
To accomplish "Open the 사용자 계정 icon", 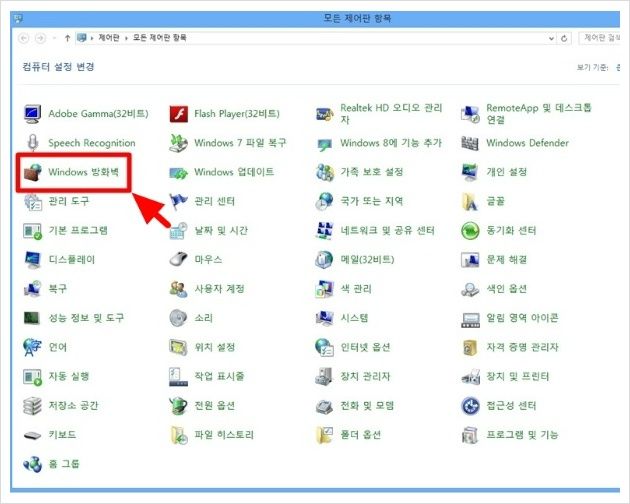I will 178,289.
